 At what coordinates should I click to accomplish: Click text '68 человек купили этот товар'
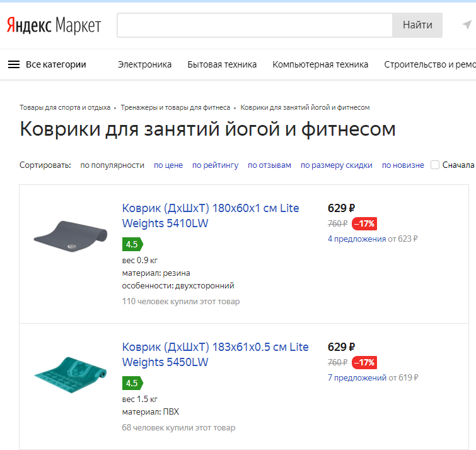pyautogui.click(x=178, y=427)
